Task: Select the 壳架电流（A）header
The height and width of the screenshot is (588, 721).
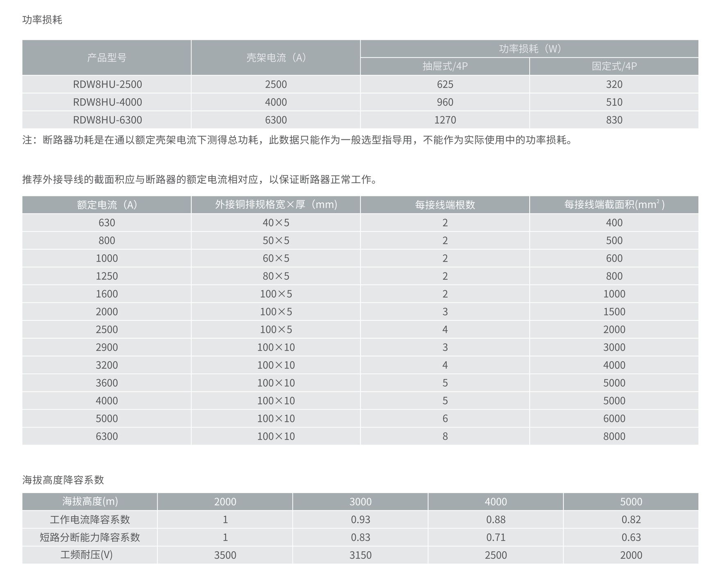Action: click(x=276, y=58)
